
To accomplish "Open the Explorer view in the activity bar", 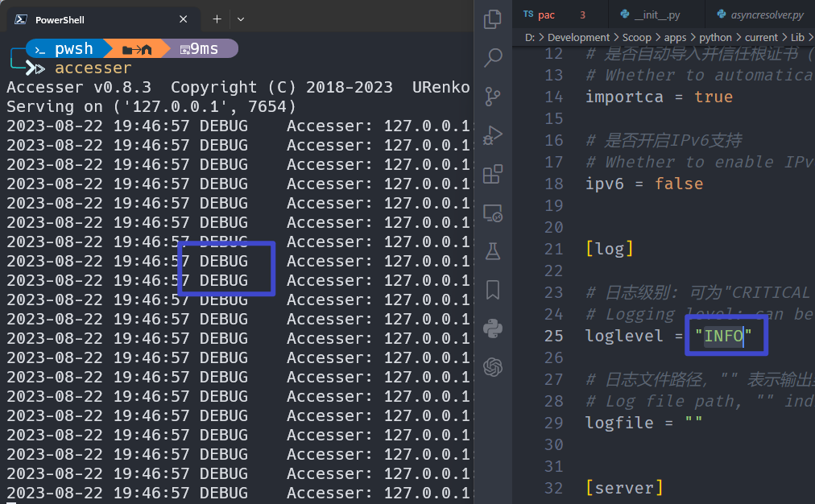I will click(x=492, y=18).
